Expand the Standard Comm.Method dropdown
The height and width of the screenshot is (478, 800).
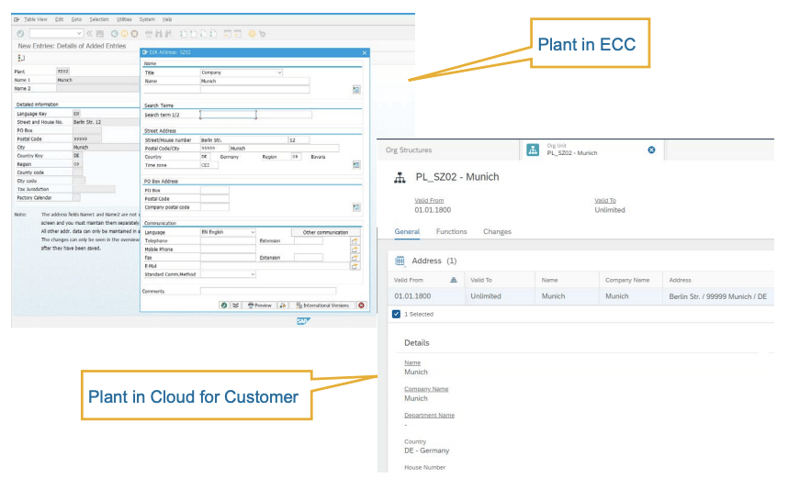click(252, 274)
